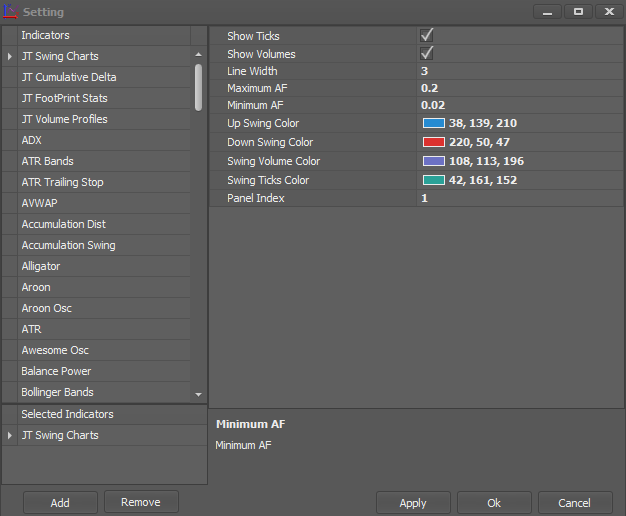Click the Ok button
This screenshot has width=626, height=516.
coord(494,503)
